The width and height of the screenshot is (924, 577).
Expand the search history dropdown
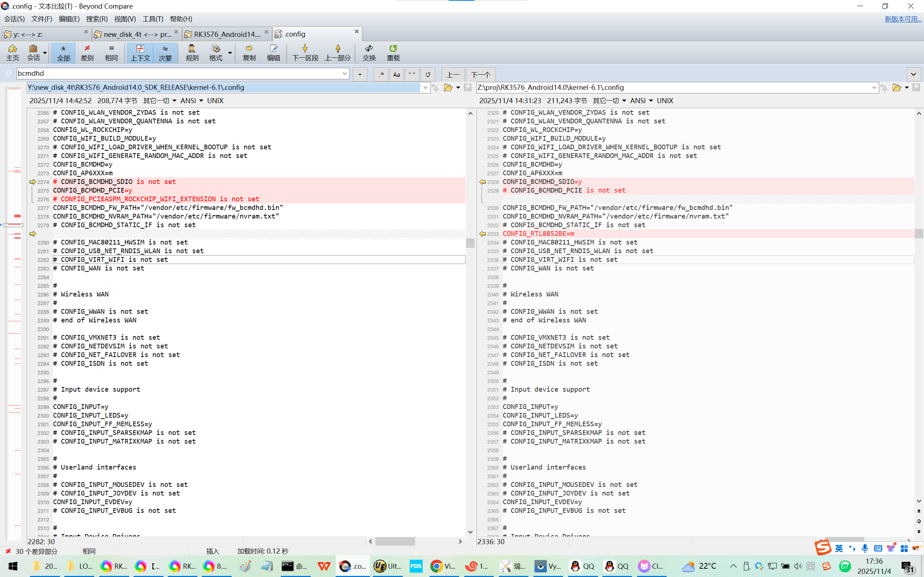[344, 73]
